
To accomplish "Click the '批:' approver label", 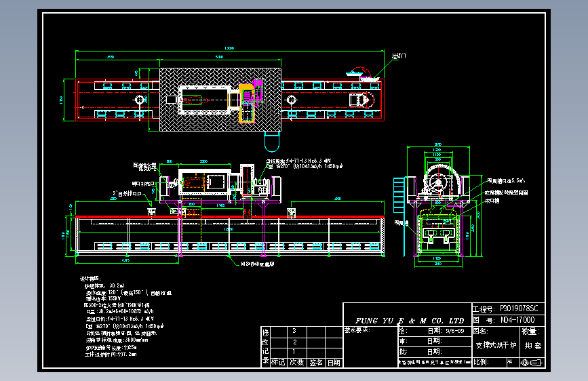I will coord(403,352).
